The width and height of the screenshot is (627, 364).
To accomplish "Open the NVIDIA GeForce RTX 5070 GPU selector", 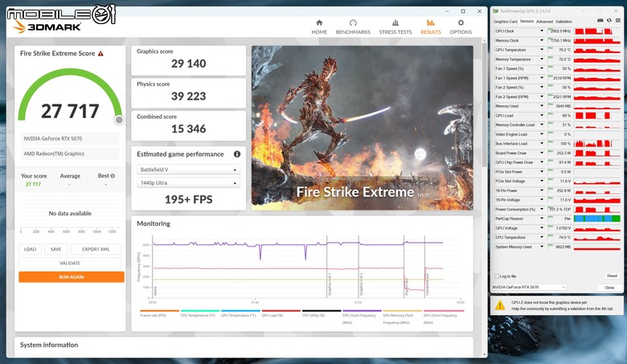I will pos(529,288).
